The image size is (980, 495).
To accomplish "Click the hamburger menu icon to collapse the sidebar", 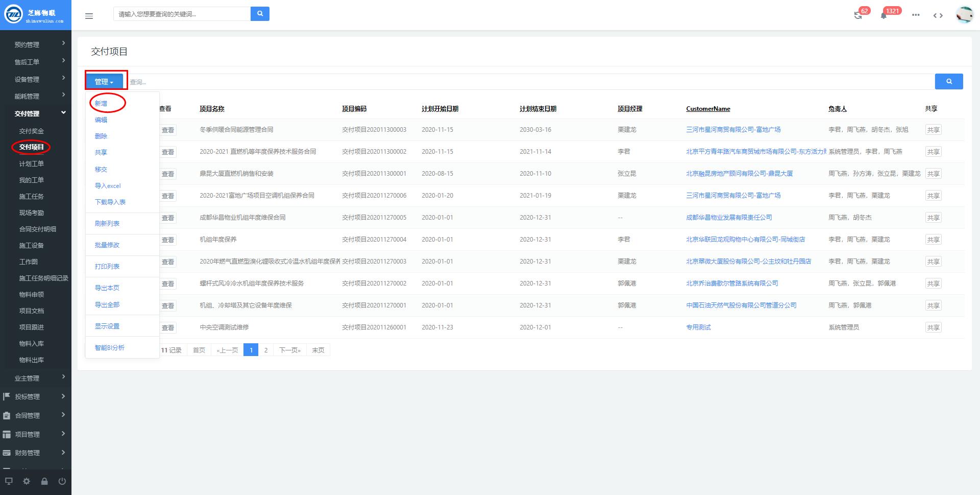I will [x=89, y=16].
